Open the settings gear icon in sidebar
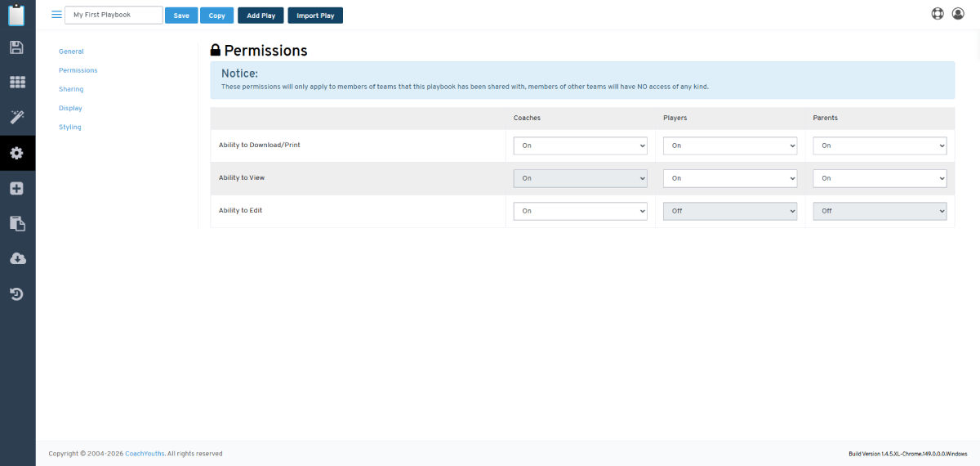The width and height of the screenshot is (980, 466). (x=16, y=153)
